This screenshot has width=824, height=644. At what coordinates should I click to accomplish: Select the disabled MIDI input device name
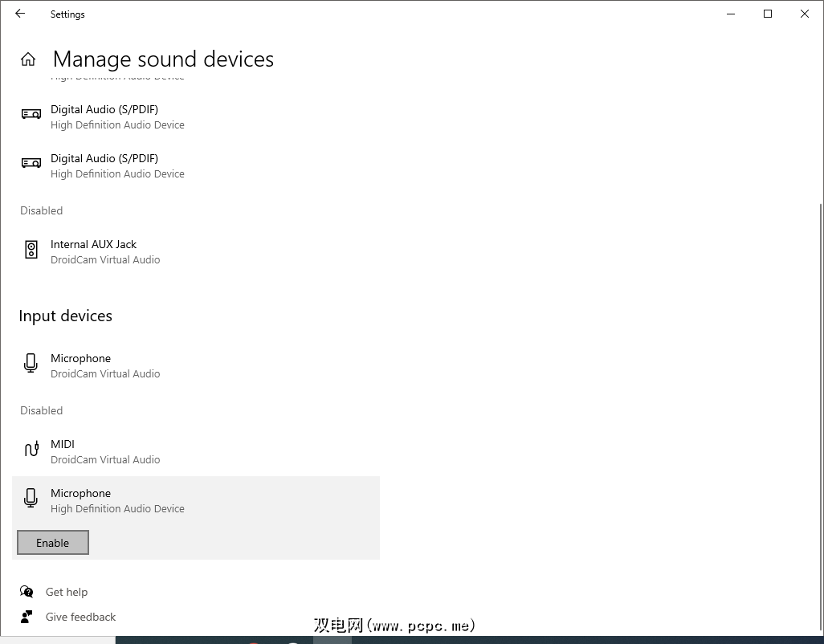pos(63,444)
